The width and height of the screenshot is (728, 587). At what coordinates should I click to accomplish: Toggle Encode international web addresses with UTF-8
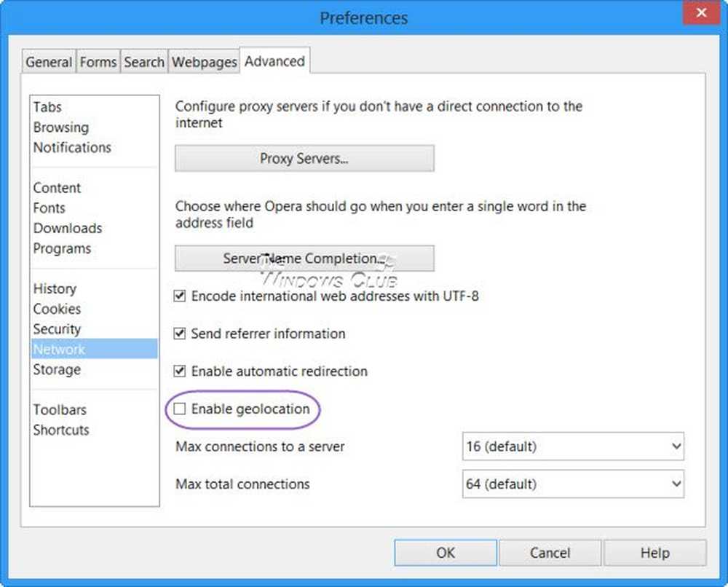(x=180, y=296)
